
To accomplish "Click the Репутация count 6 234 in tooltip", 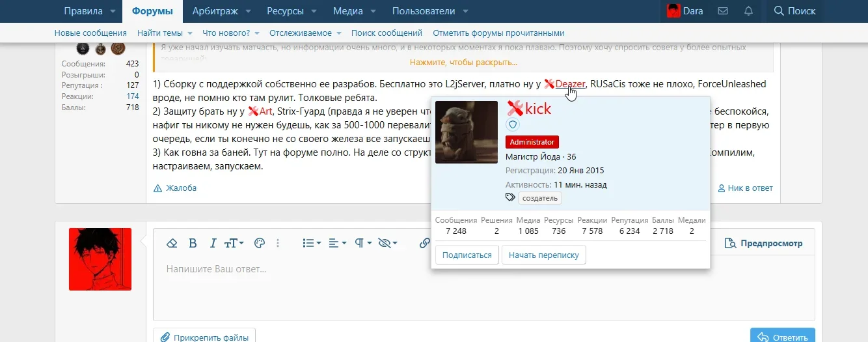I will (629, 231).
